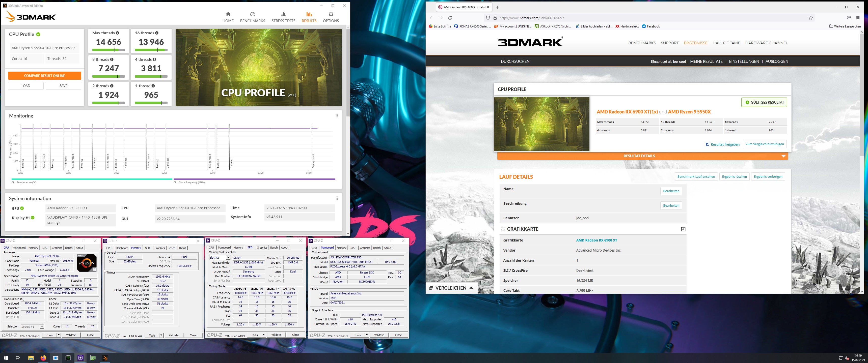Click the LOAD button in 3DMark

coord(26,86)
